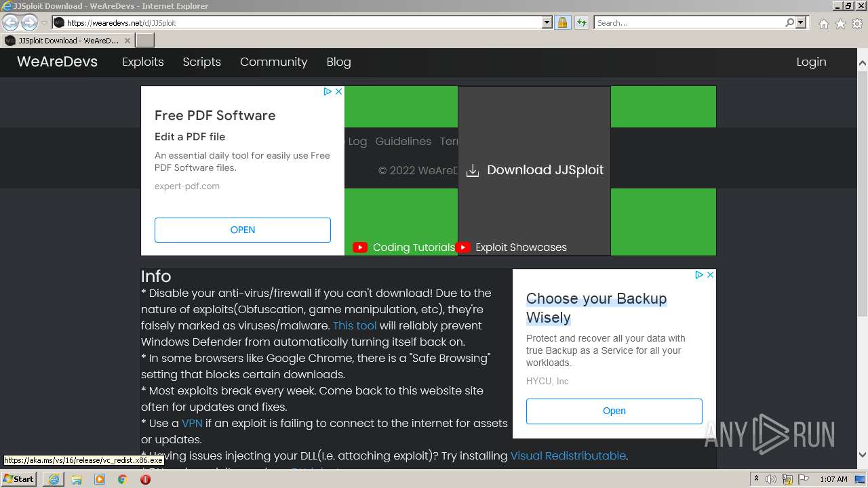Open the Home page icon

[x=823, y=24]
